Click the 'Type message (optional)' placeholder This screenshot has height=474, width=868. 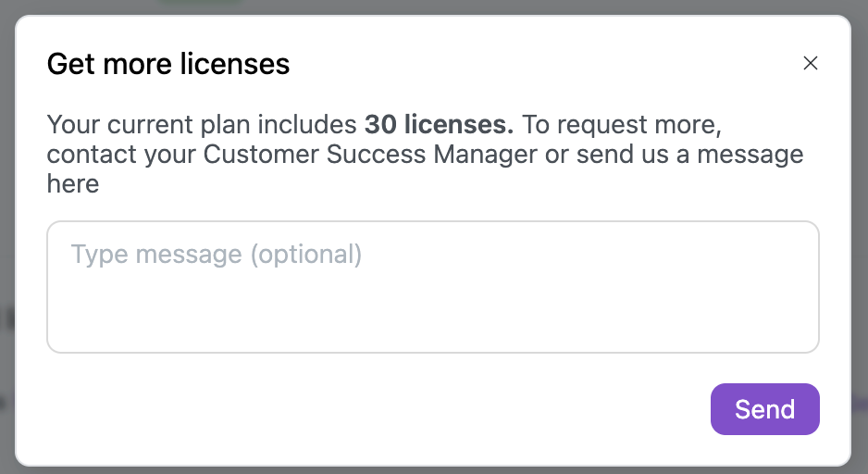(217, 254)
